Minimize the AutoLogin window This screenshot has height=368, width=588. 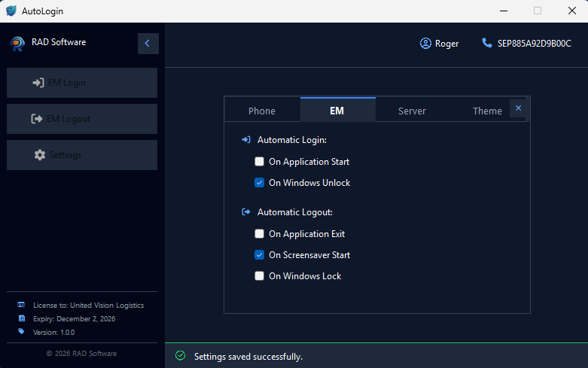[503, 11]
